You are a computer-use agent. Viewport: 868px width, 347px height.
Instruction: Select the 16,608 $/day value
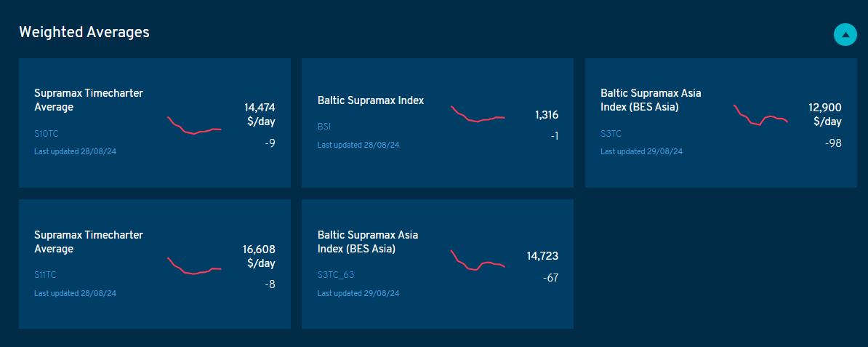pyautogui.click(x=259, y=256)
